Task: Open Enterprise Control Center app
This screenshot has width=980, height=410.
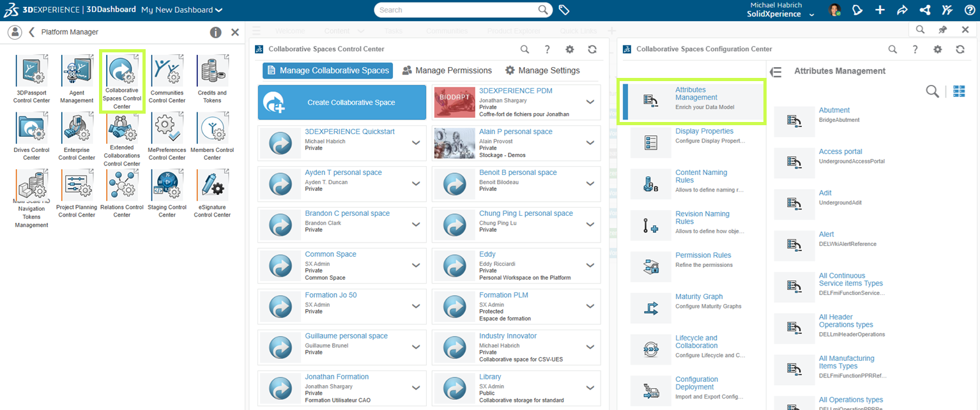Action: (x=77, y=137)
